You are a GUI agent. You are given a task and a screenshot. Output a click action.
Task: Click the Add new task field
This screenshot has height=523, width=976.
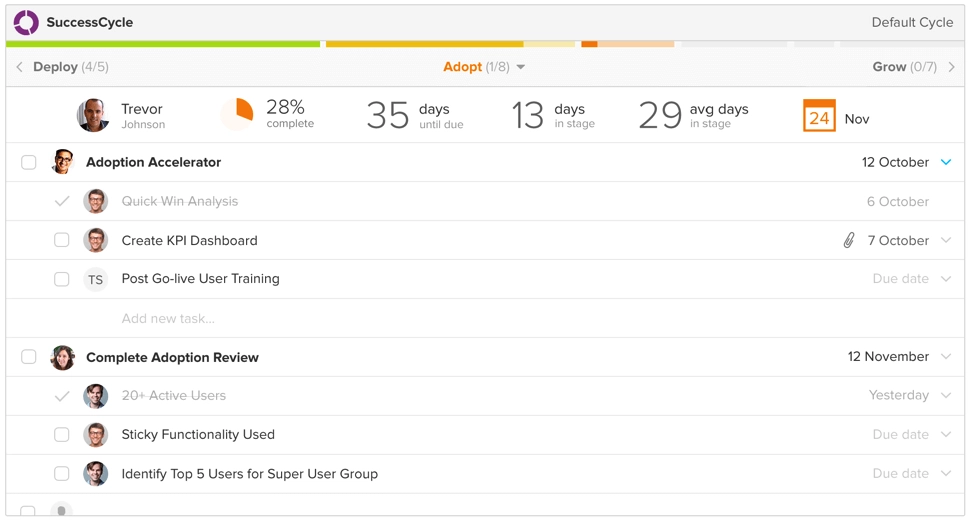tap(168, 319)
